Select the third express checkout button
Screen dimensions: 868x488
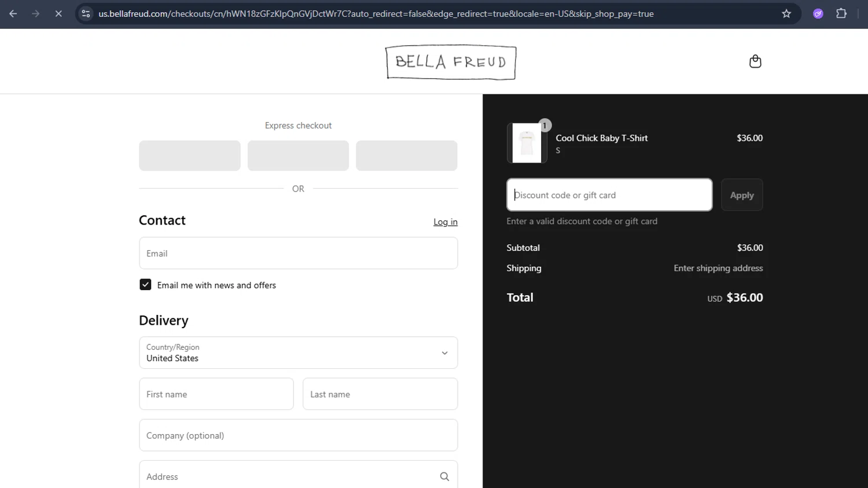(x=407, y=156)
